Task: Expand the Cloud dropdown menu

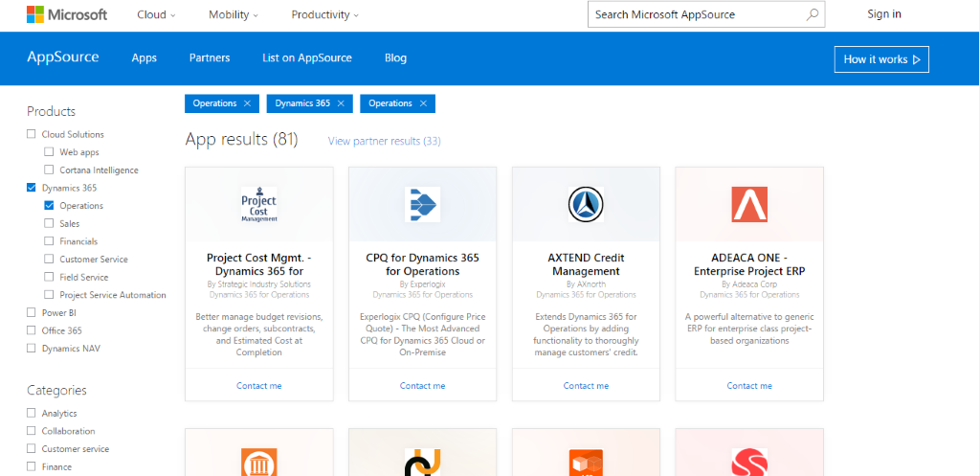Action: (156, 14)
